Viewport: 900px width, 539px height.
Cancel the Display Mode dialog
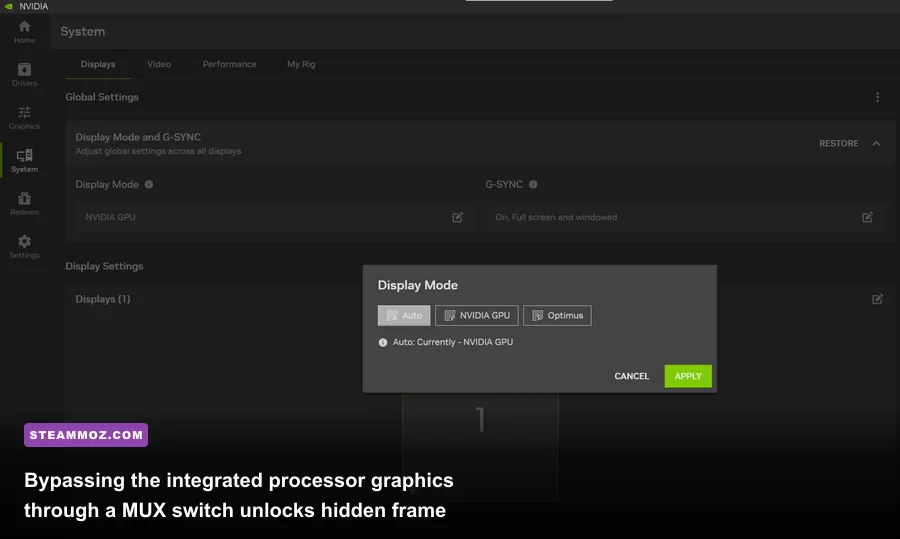(631, 376)
